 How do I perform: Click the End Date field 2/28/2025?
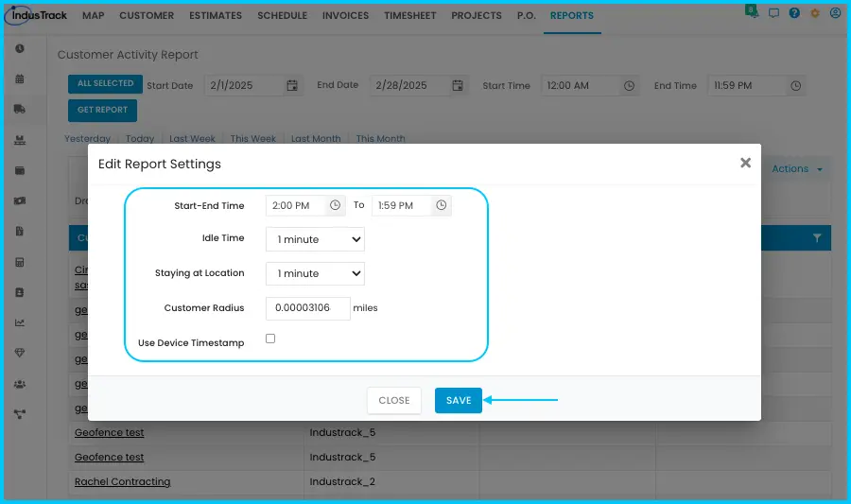(x=409, y=85)
